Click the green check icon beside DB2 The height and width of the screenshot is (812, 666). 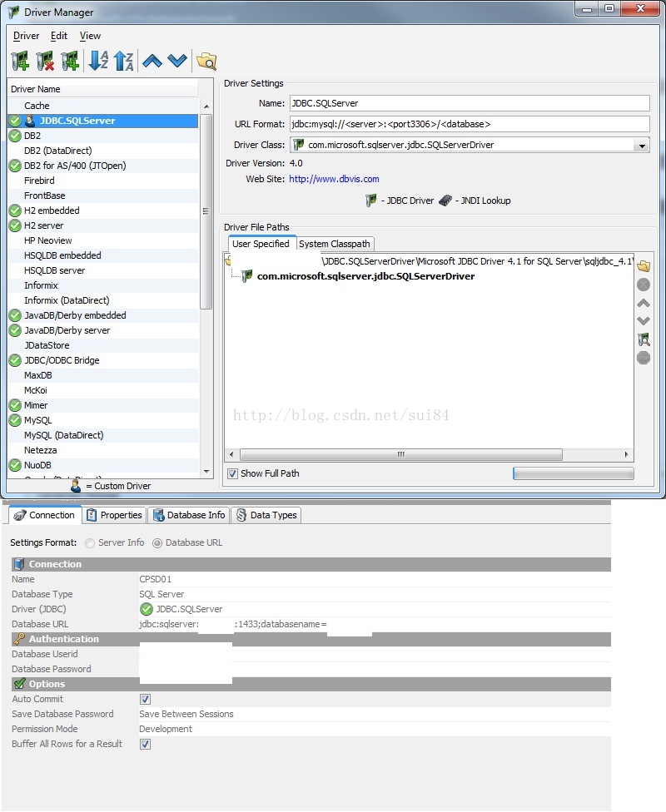[x=15, y=136]
